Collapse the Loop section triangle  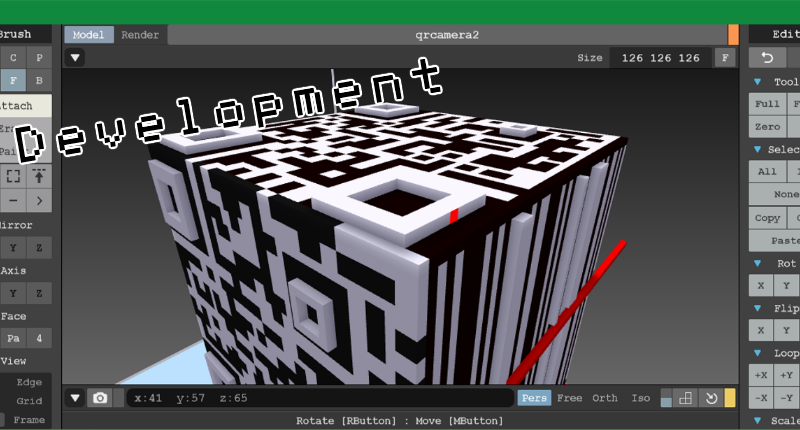[757, 354]
